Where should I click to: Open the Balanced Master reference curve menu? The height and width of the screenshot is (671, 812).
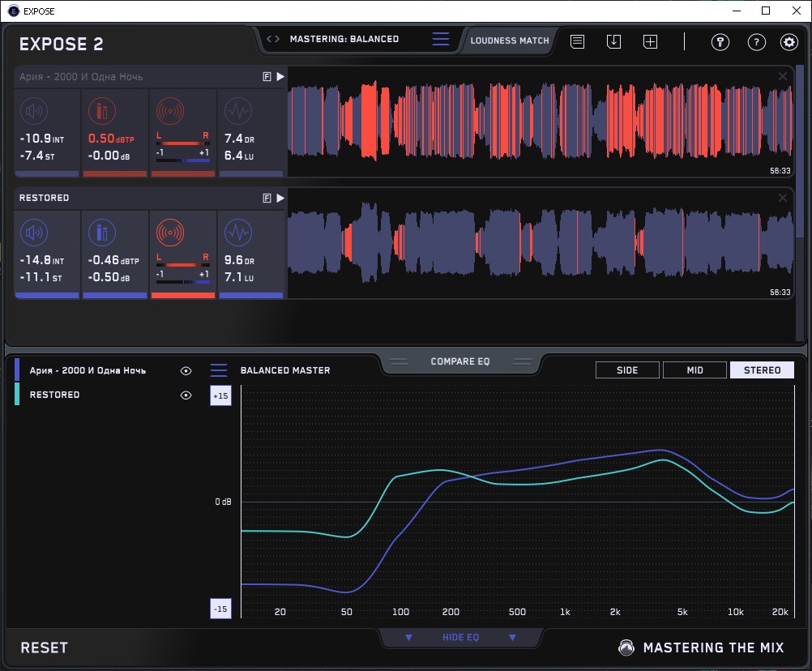pos(219,370)
